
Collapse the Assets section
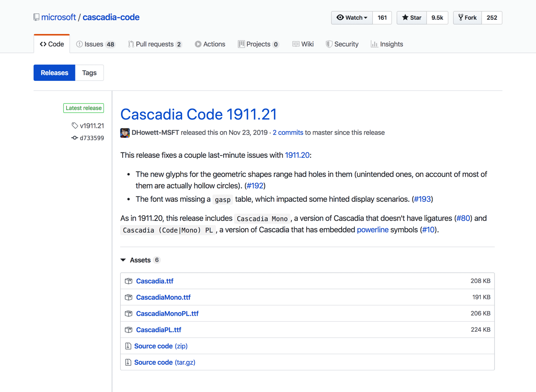coord(123,260)
